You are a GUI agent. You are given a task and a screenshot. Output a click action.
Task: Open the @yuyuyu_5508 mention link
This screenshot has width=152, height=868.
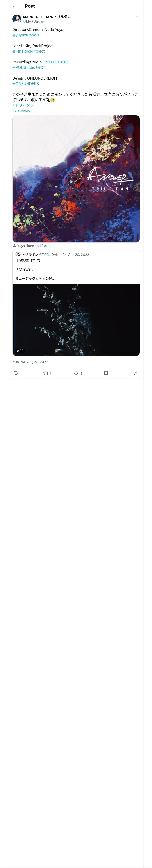[26, 35]
